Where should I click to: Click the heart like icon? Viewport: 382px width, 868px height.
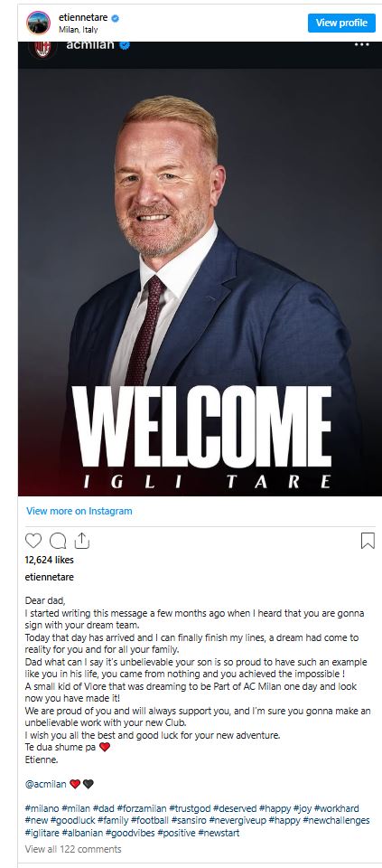(33, 541)
